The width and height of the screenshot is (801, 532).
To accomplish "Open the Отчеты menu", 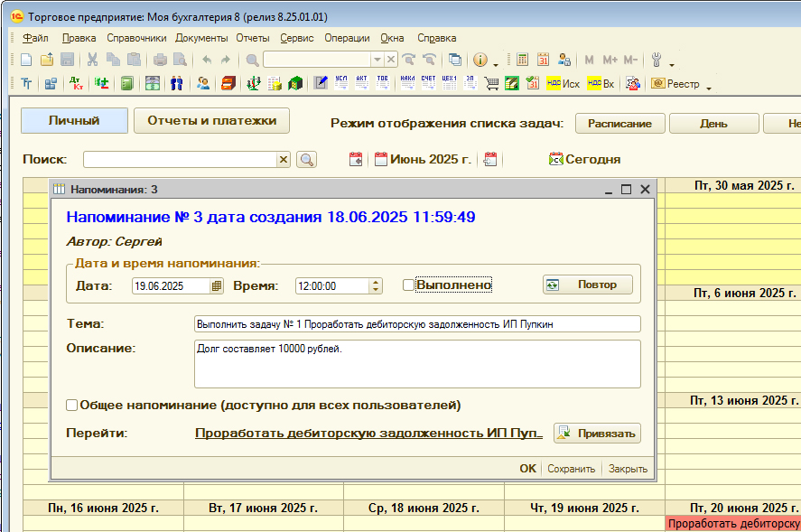I will [x=253, y=38].
